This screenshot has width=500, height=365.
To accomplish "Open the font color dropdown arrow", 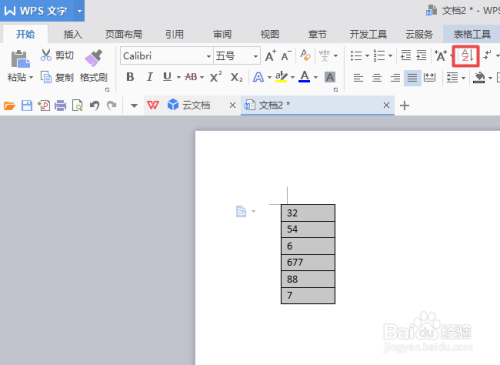I will click(316, 78).
